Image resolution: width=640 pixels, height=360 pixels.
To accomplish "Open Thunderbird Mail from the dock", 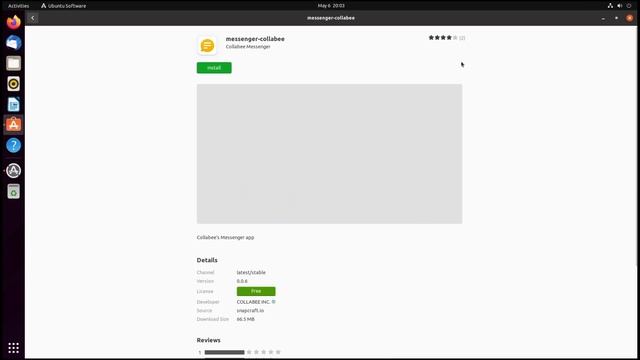I will point(13,42).
